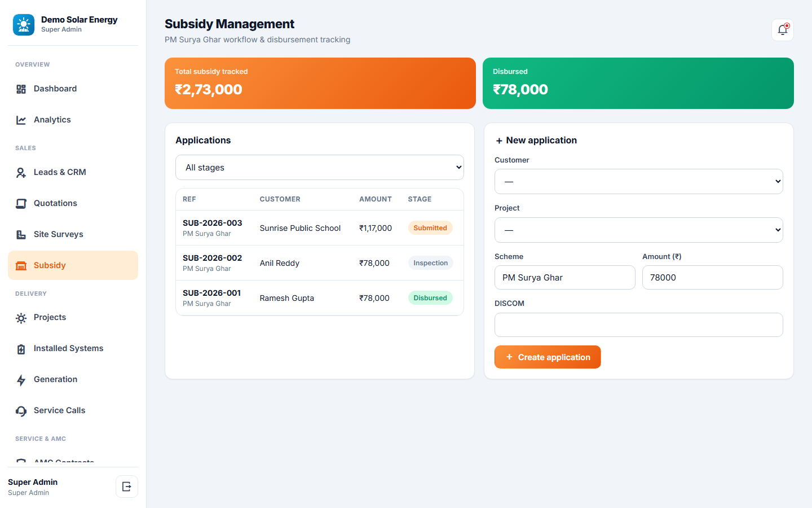
Task: Click the Subsidy icon in sidebar
Action: click(21, 266)
